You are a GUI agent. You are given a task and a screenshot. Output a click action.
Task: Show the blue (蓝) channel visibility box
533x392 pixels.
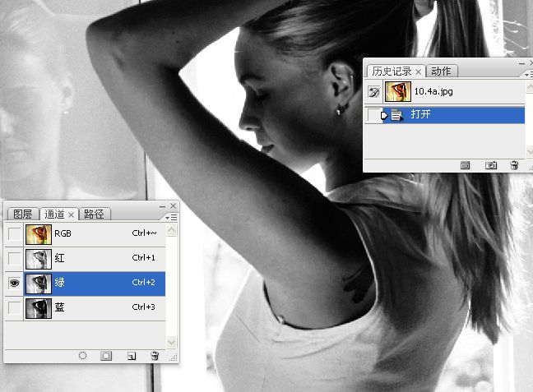click(x=14, y=307)
